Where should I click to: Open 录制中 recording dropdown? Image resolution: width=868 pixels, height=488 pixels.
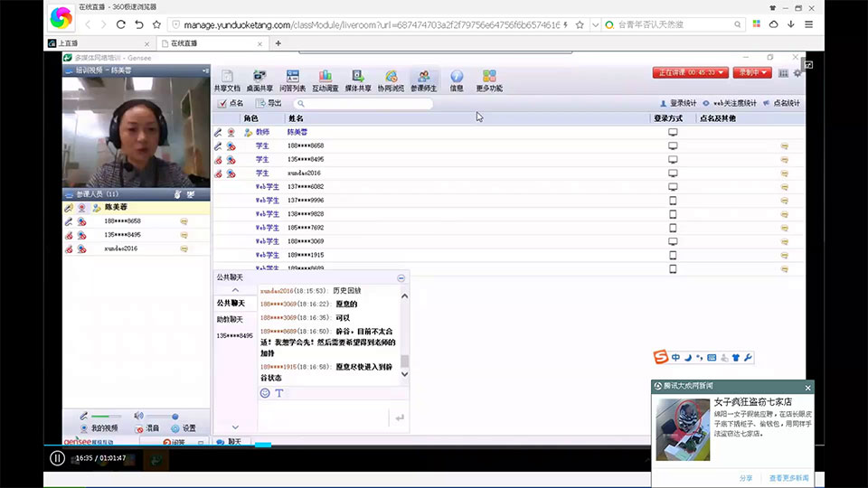point(752,72)
